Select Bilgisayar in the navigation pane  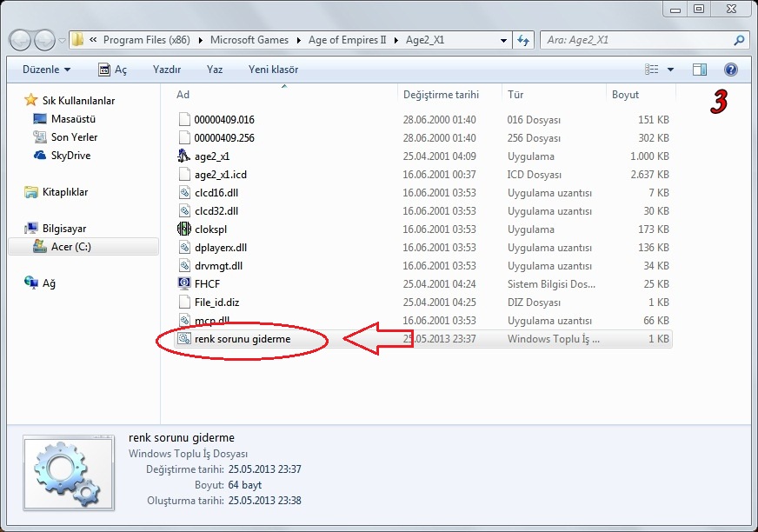tap(63, 229)
